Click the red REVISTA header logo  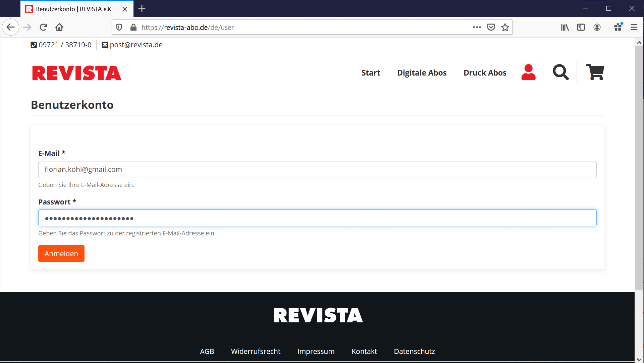click(77, 73)
